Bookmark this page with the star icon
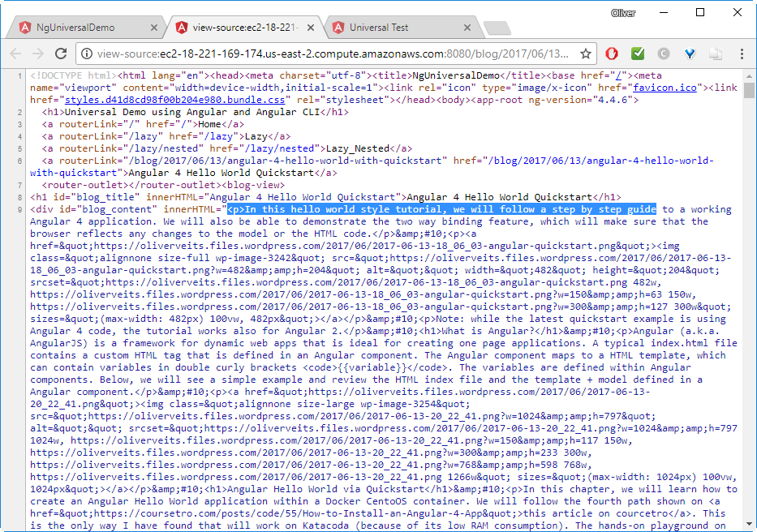This screenshot has height=532, width=757. (x=586, y=54)
